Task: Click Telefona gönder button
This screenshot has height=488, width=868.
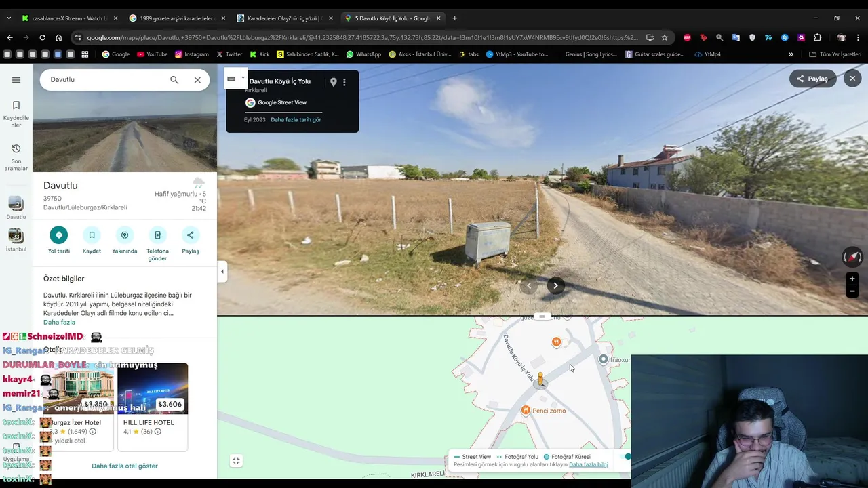Action: tap(157, 244)
